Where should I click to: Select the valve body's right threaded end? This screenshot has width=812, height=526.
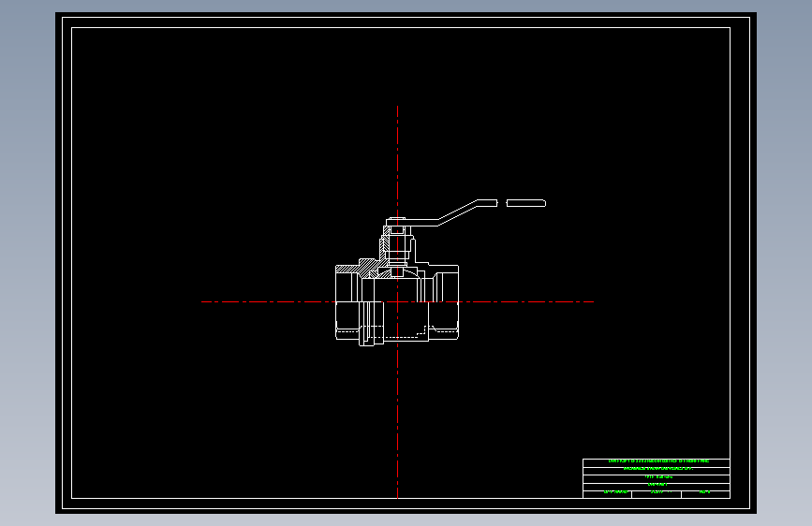444,301
